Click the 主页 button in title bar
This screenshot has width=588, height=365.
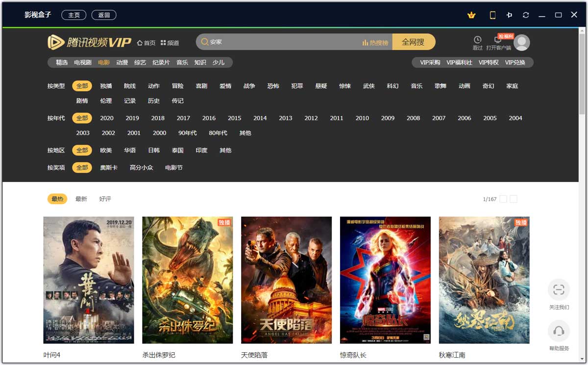tap(74, 15)
